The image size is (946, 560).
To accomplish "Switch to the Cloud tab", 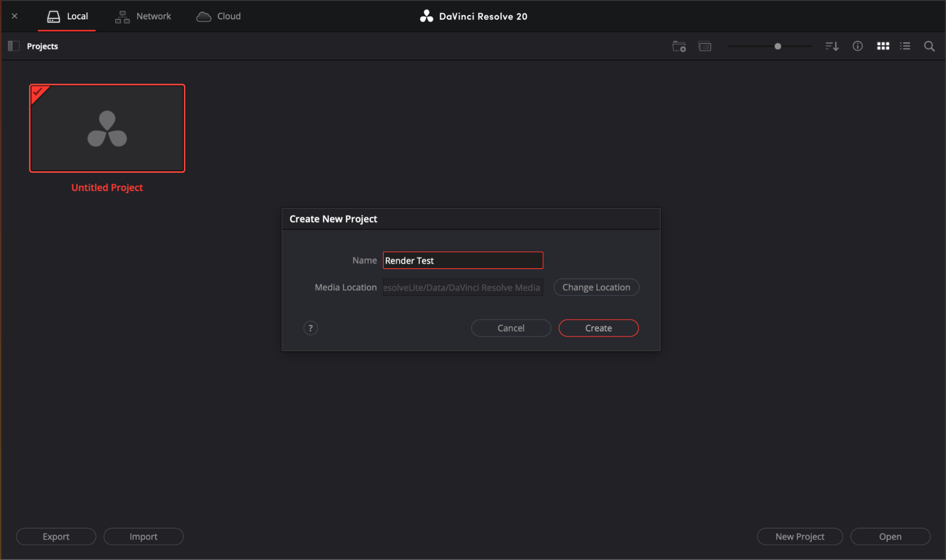I will [x=219, y=16].
